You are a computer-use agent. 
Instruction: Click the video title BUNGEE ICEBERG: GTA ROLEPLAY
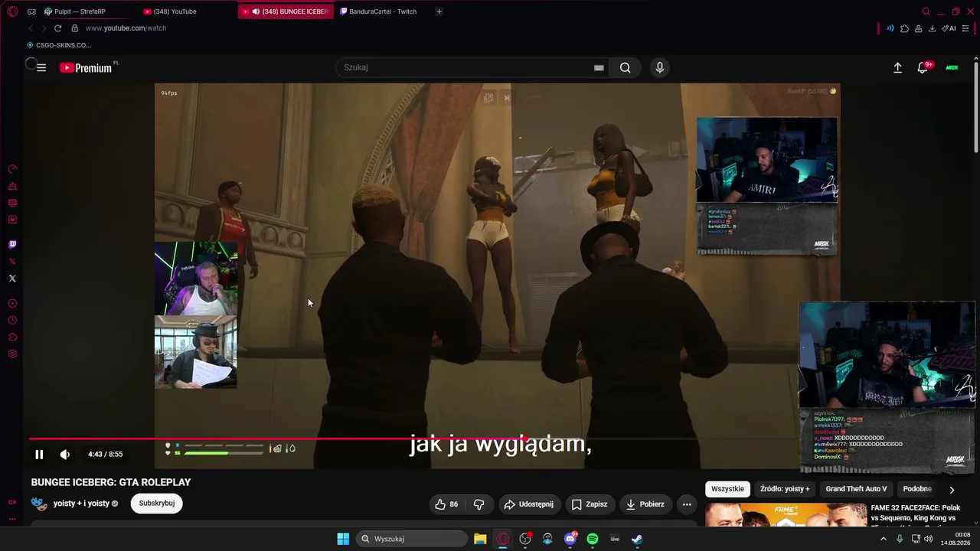click(111, 482)
